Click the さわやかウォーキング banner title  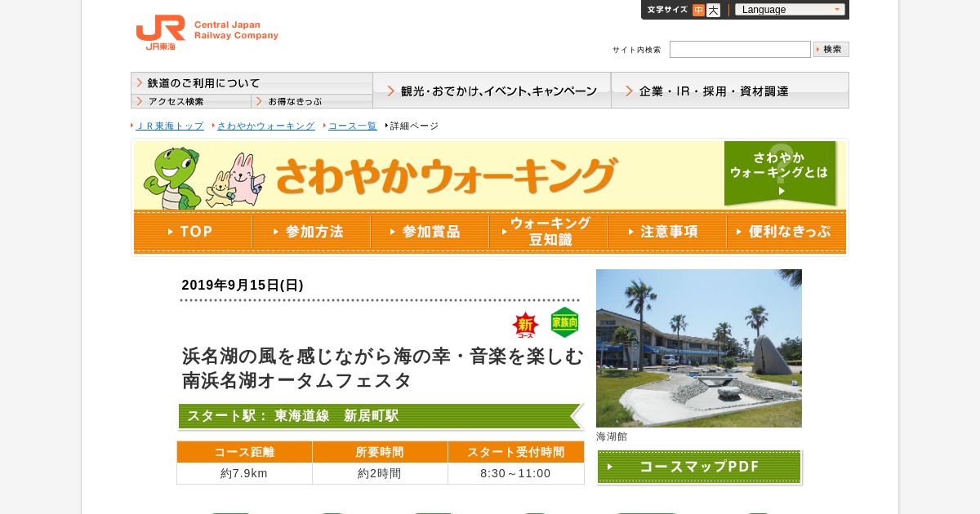(x=446, y=175)
